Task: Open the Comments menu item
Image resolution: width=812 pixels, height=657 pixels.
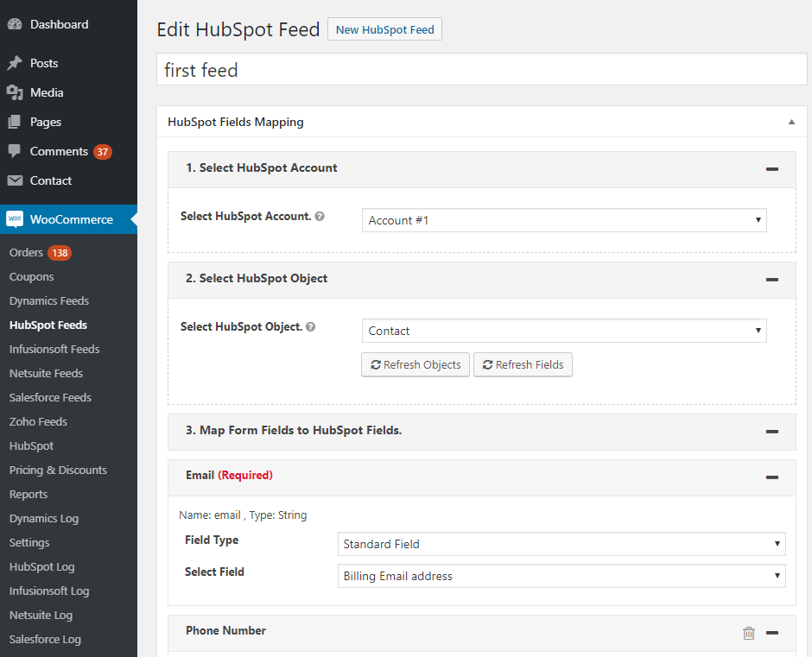Action: [x=59, y=151]
